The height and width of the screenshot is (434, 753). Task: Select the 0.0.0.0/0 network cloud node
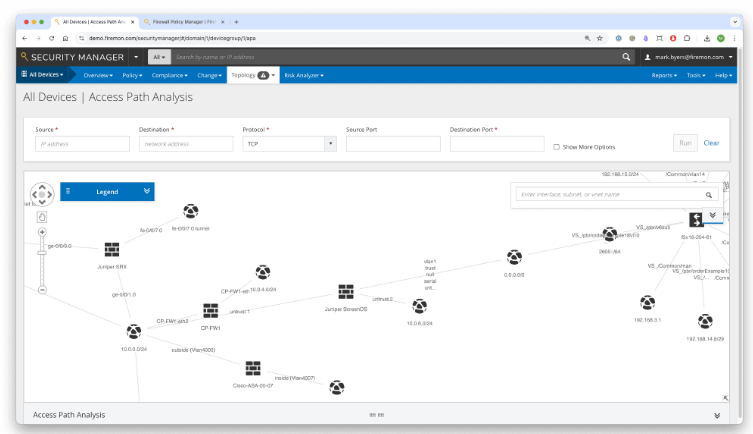(514, 257)
